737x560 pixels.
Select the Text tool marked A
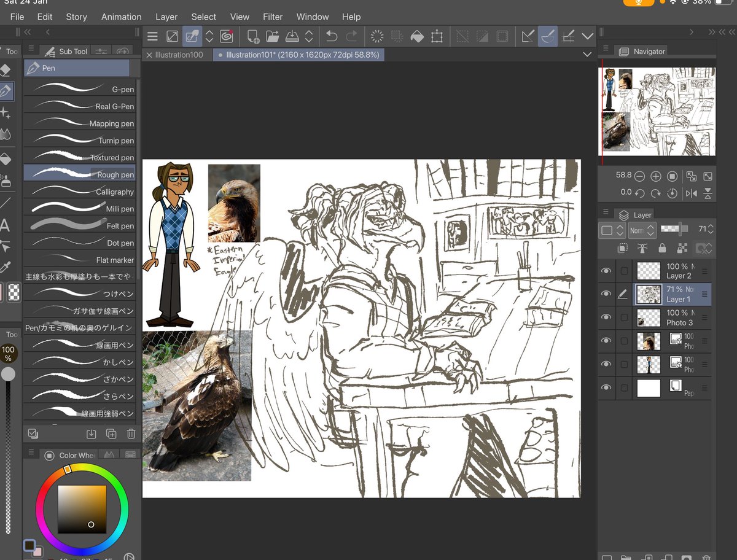point(5,225)
